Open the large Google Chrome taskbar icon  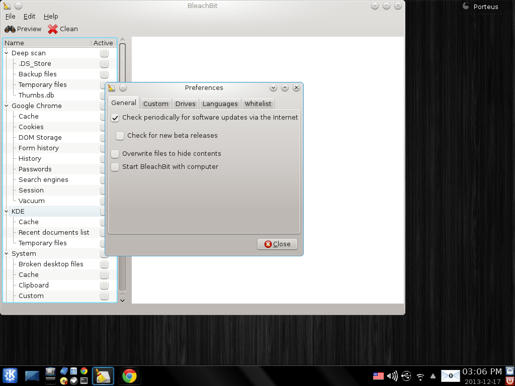(x=129, y=376)
